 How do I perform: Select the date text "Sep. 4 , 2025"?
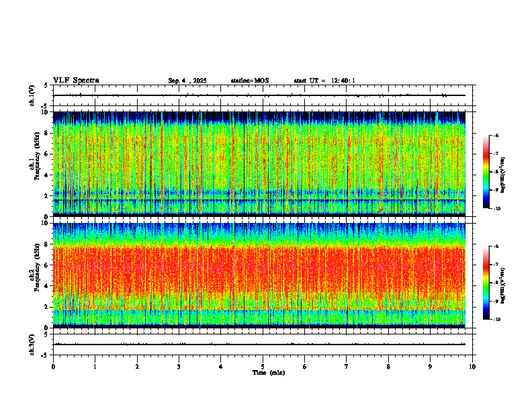pos(187,81)
